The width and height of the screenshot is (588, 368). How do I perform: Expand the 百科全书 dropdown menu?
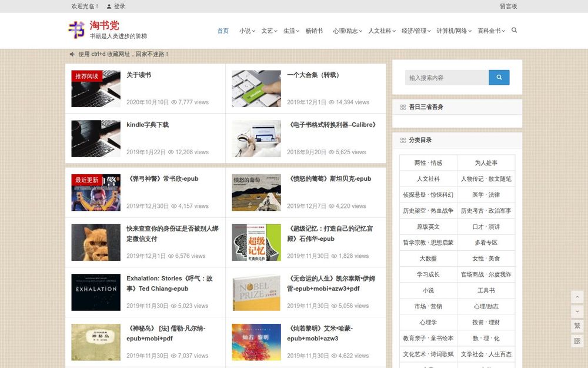point(491,31)
